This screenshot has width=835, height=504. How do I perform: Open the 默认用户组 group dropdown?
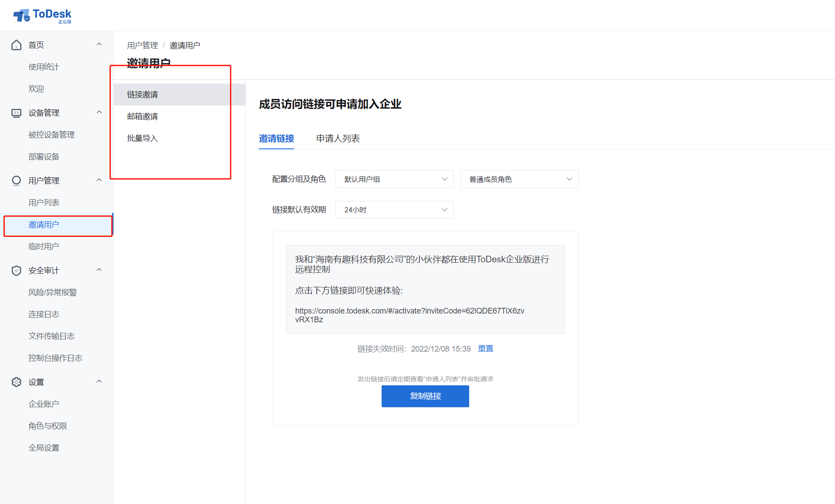pyautogui.click(x=394, y=179)
